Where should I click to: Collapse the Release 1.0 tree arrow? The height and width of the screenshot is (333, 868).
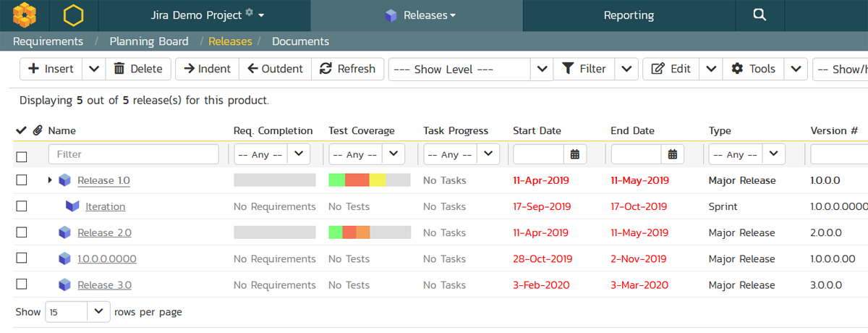[50, 180]
